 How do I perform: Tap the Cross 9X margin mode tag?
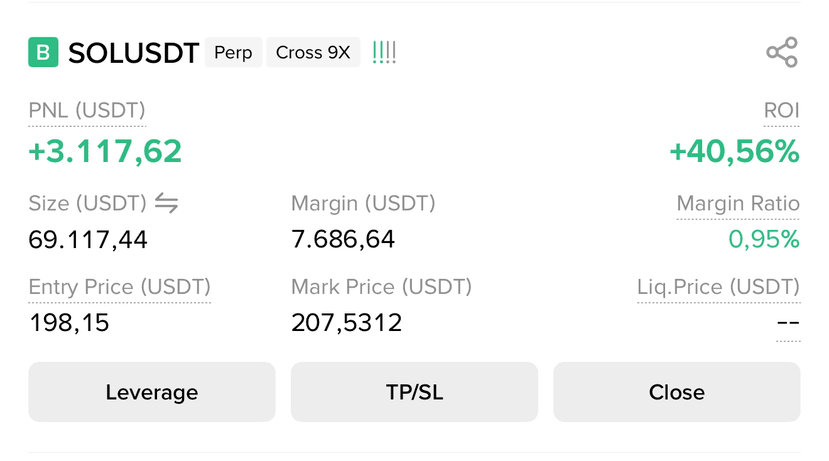point(313,52)
